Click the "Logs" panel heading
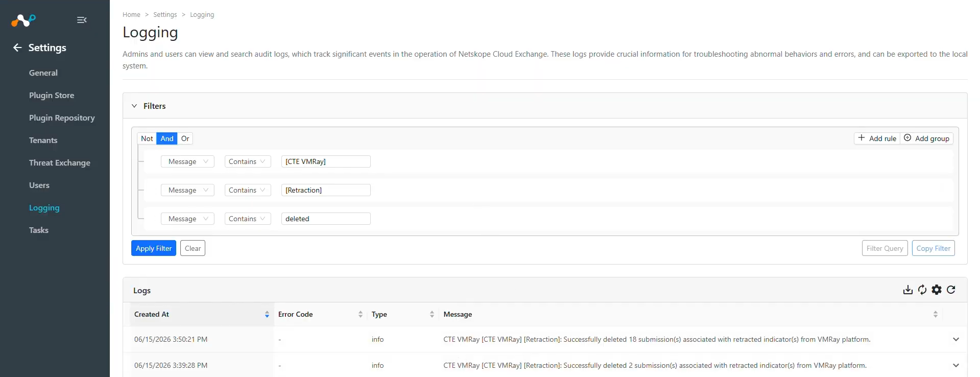 click(142, 290)
